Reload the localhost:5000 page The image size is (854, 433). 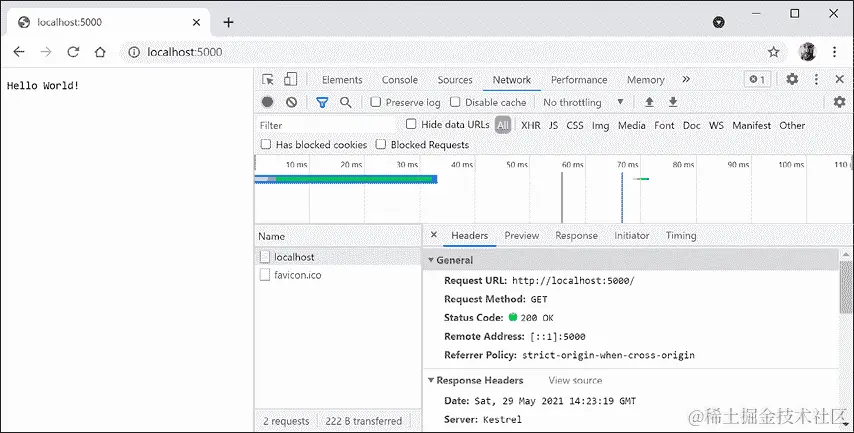[x=73, y=52]
